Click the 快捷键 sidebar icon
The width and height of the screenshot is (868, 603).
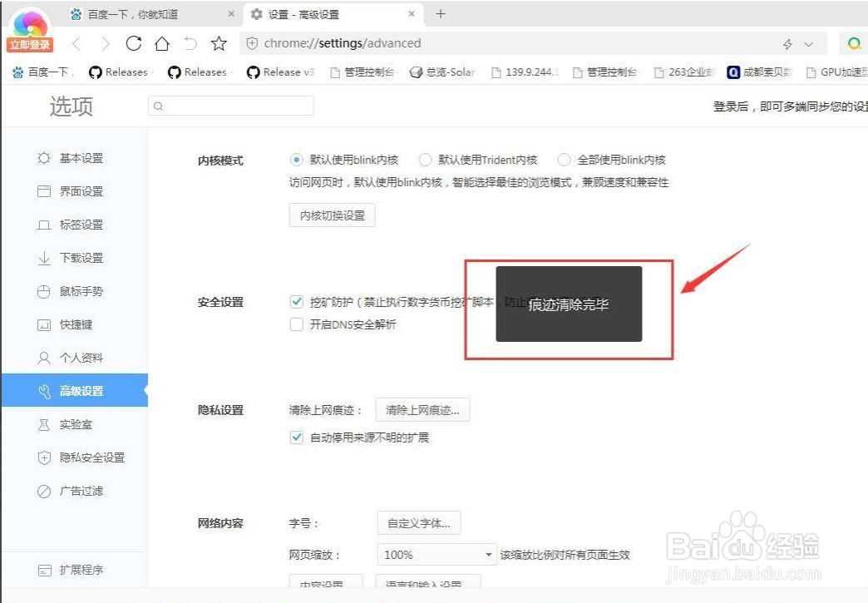coord(45,324)
